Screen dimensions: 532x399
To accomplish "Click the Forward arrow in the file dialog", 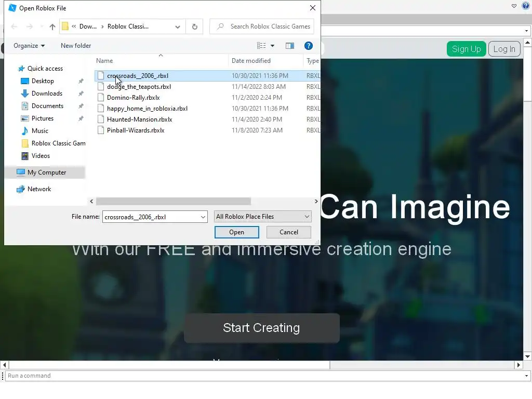I will (x=30, y=26).
